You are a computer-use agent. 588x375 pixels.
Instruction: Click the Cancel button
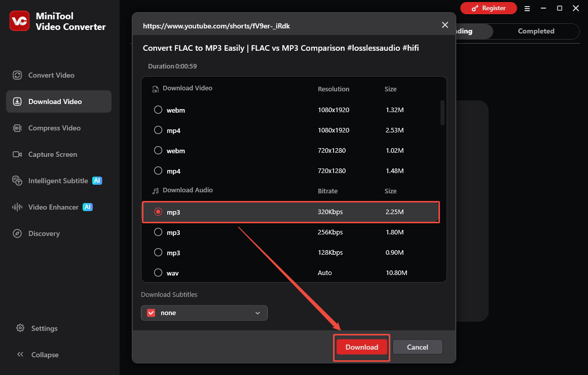(x=417, y=347)
